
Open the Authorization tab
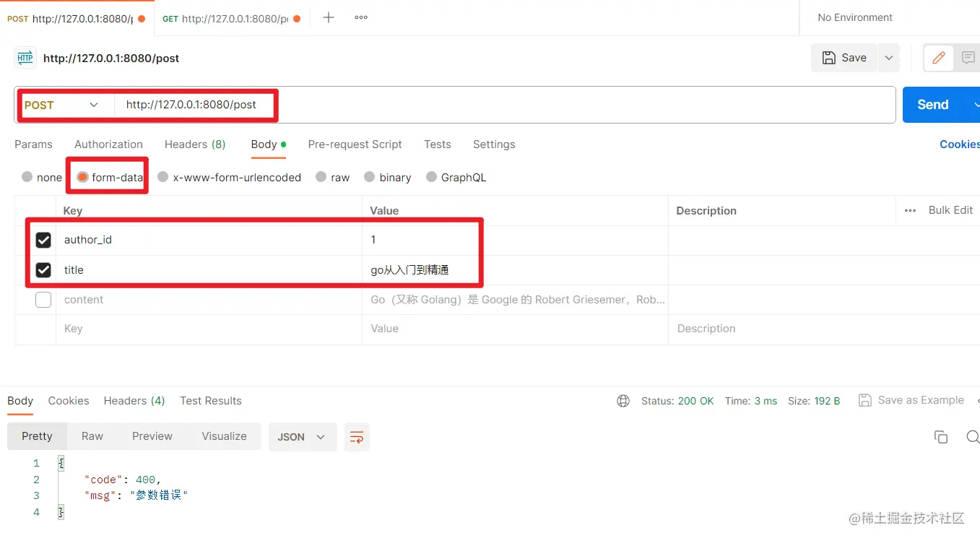tap(108, 144)
